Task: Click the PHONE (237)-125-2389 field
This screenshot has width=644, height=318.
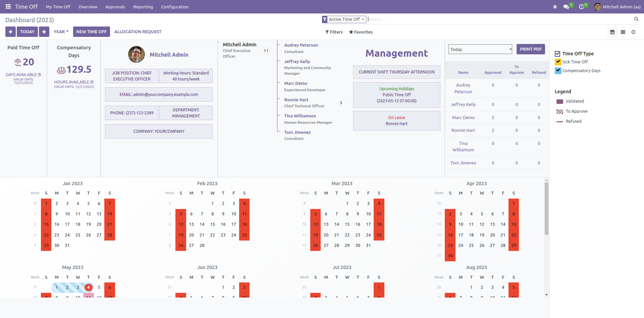Action: coord(132,113)
